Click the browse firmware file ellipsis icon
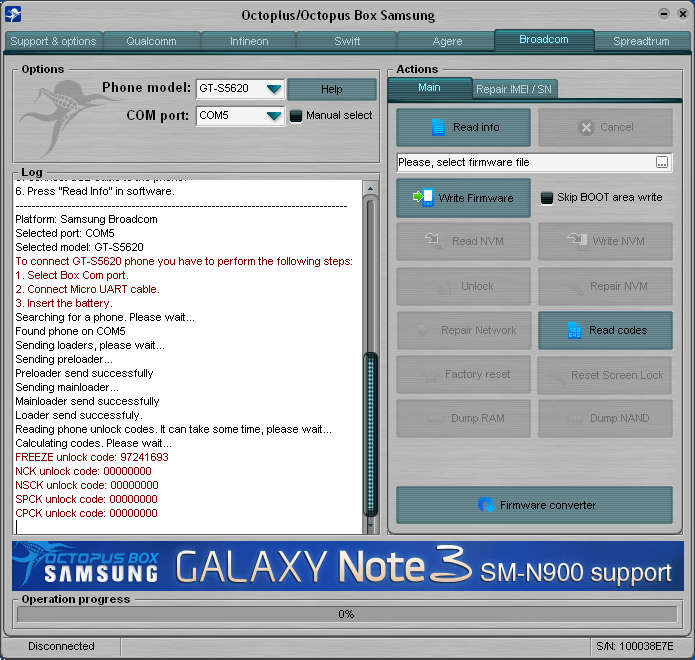Viewport: 695px width, 660px height. [x=662, y=162]
